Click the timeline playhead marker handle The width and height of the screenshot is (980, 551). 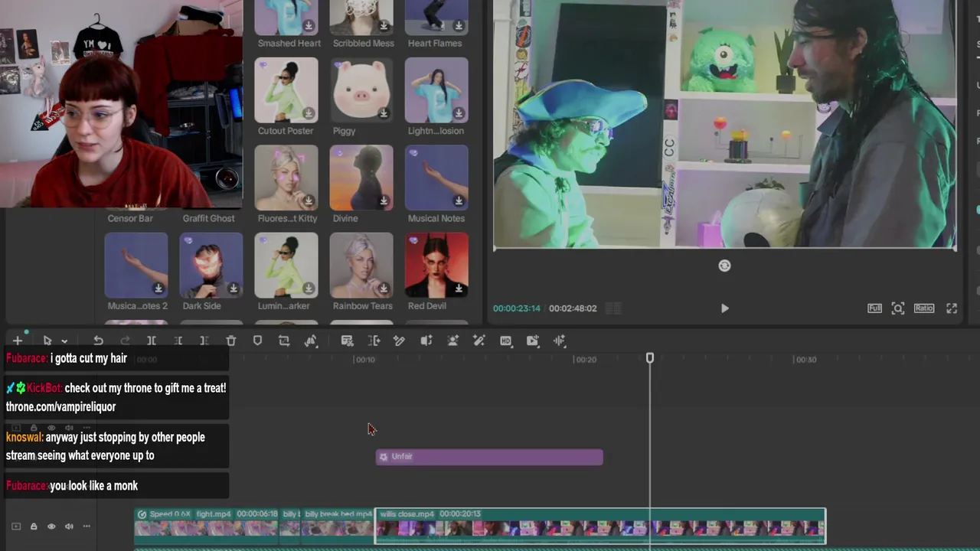pos(650,358)
